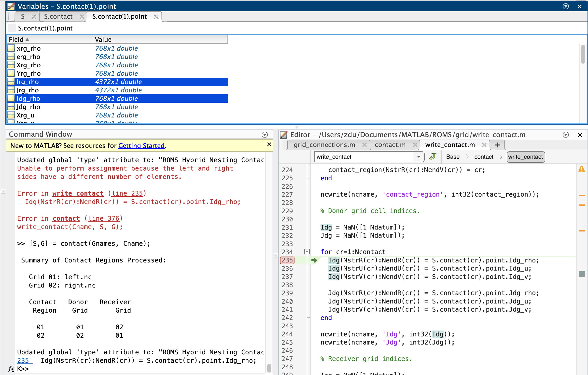Switch to the grid_connections.m editor tab

pos(324,145)
